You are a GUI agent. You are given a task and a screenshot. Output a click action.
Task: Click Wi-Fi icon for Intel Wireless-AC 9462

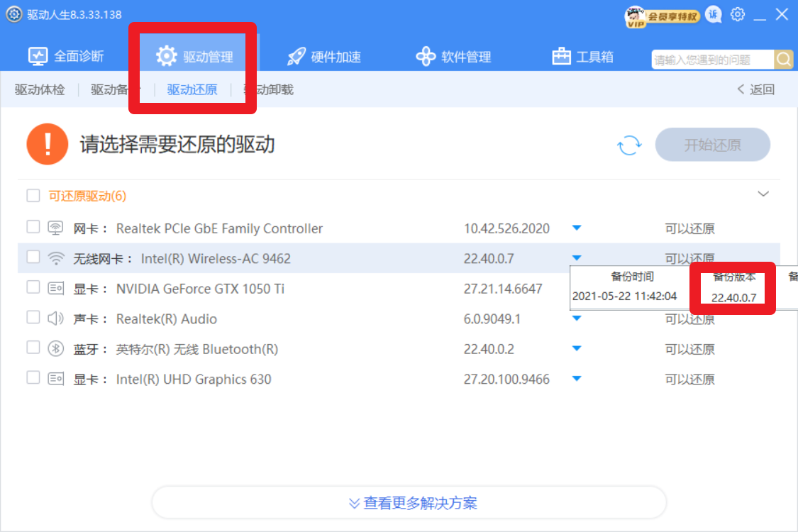[x=56, y=258]
